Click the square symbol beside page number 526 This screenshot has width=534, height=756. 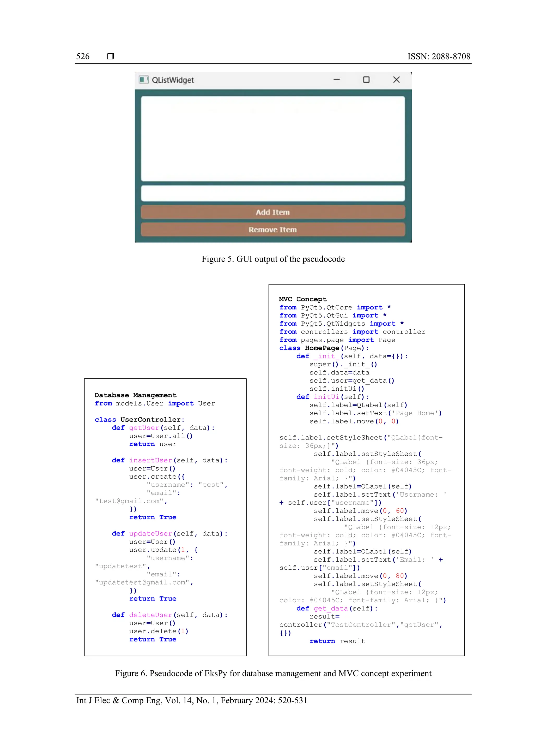tap(111, 56)
